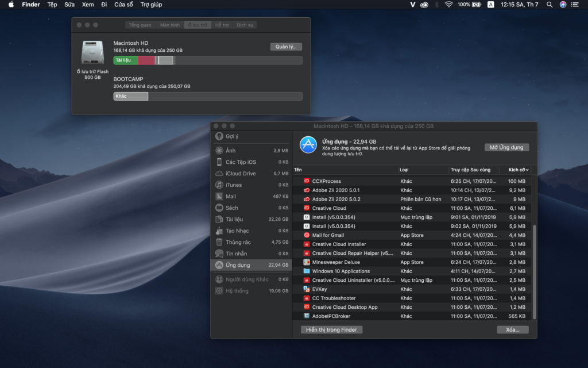The image size is (588, 368).
Task: Click the input source A icon
Action: pyautogui.click(x=490, y=5)
